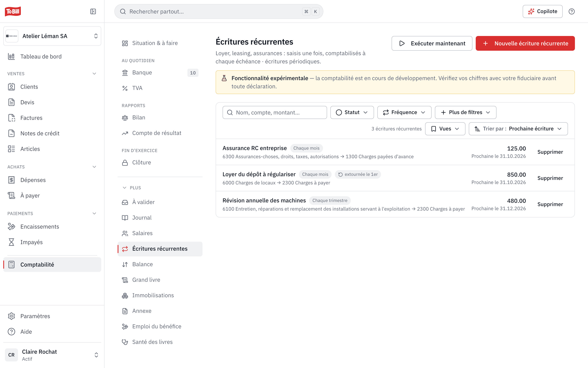Open the Vues dropdown
The image size is (588, 368).
click(445, 129)
